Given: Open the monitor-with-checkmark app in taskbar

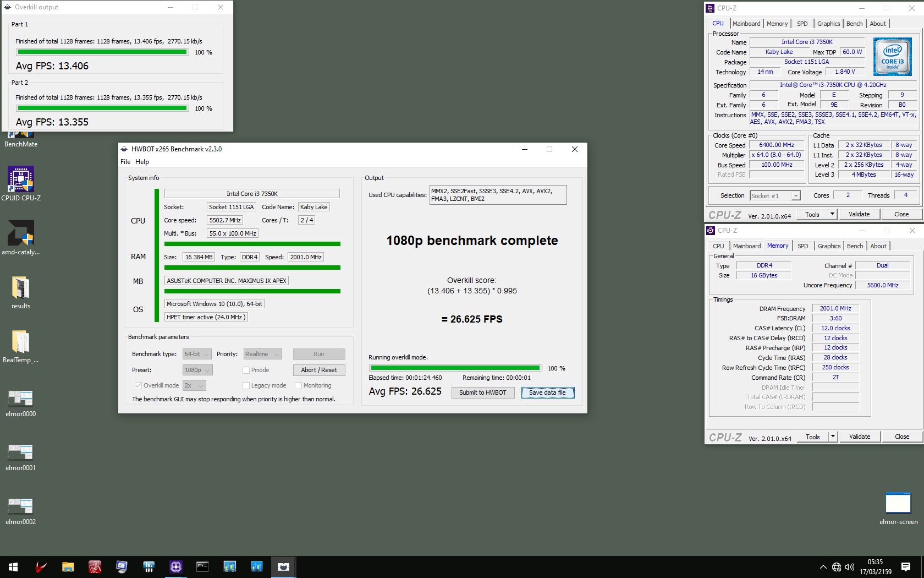Looking at the screenshot, I should pos(122,566).
